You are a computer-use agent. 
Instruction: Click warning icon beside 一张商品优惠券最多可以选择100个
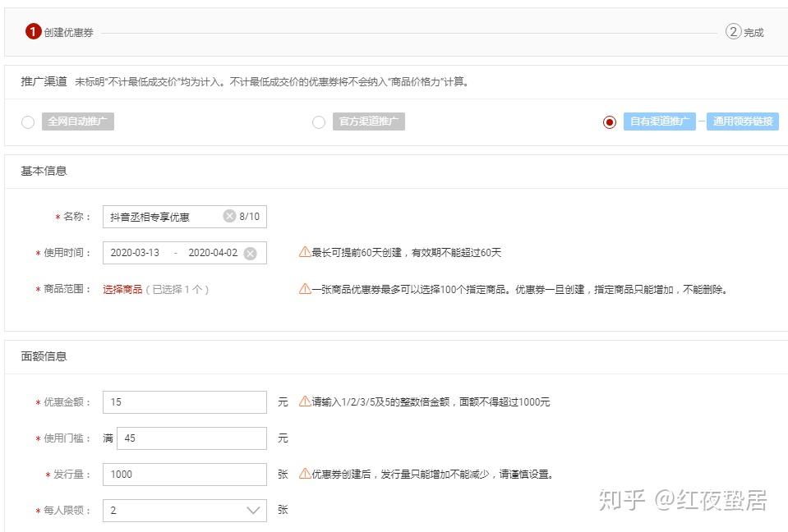(x=305, y=289)
